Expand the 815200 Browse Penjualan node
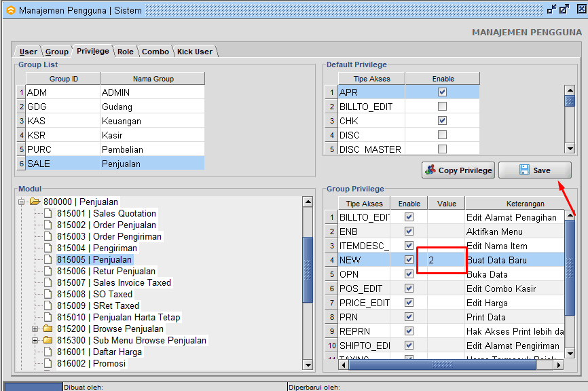This screenshot has width=588, height=391. click(35, 329)
